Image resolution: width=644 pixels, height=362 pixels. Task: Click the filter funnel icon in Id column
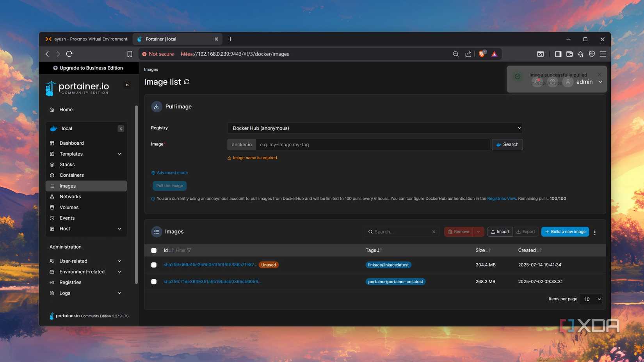pos(189,250)
